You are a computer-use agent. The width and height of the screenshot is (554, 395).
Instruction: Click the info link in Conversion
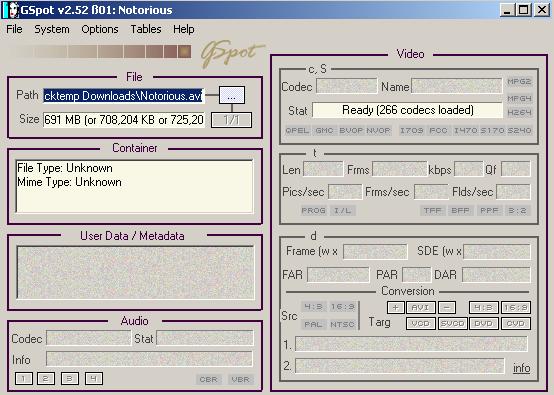[521, 368]
